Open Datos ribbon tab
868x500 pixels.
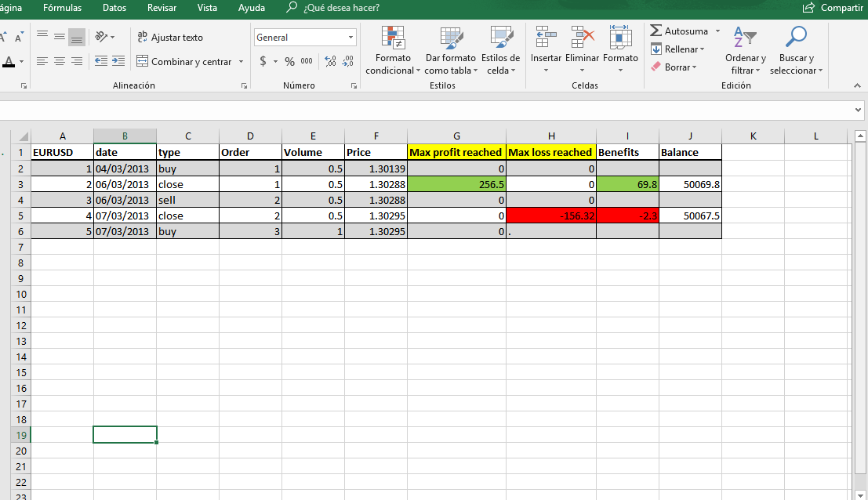tap(114, 8)
